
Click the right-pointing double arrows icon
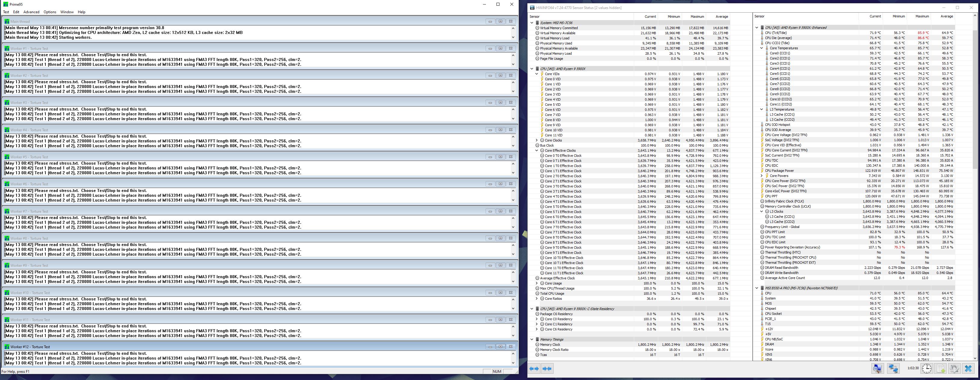point(548,368)
